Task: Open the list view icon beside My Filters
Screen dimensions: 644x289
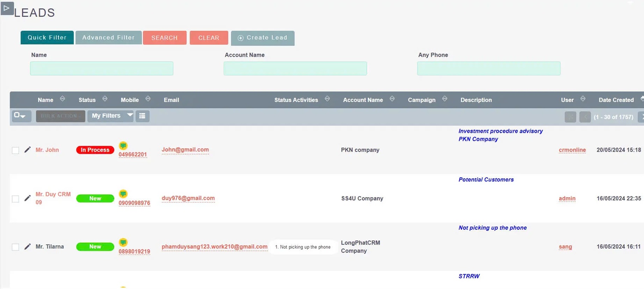Action: [142, 116]
